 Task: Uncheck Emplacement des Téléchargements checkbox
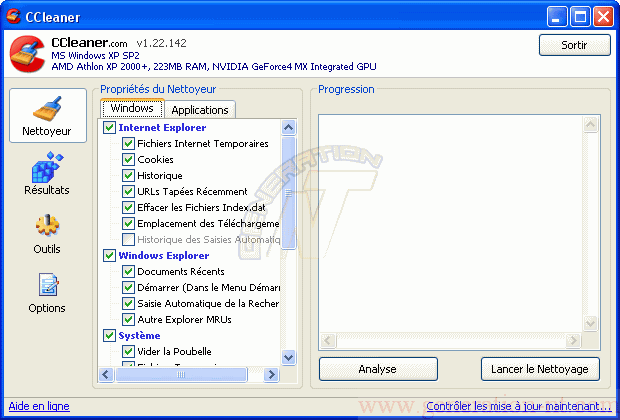click(x=128, y=223)
